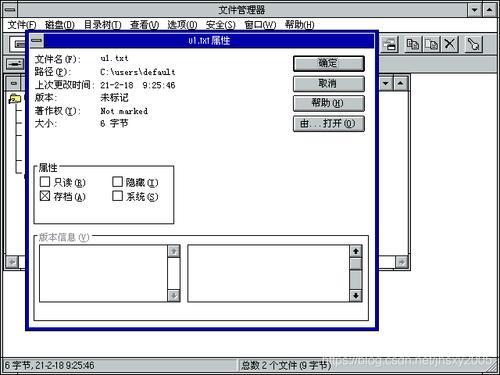Image resolution: width=500 pixels, height=375 pixels.
Task: Click down arrow of right version info list
Action: (356, 296)
